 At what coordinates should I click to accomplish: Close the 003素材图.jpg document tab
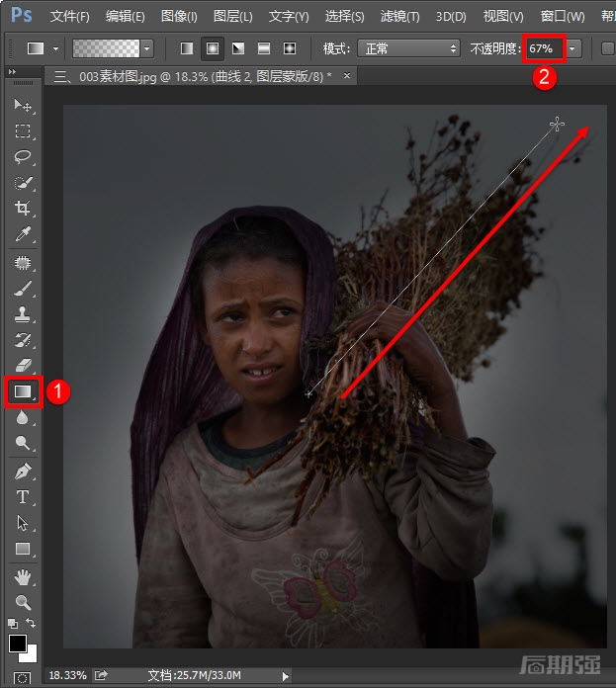(347, 75)
